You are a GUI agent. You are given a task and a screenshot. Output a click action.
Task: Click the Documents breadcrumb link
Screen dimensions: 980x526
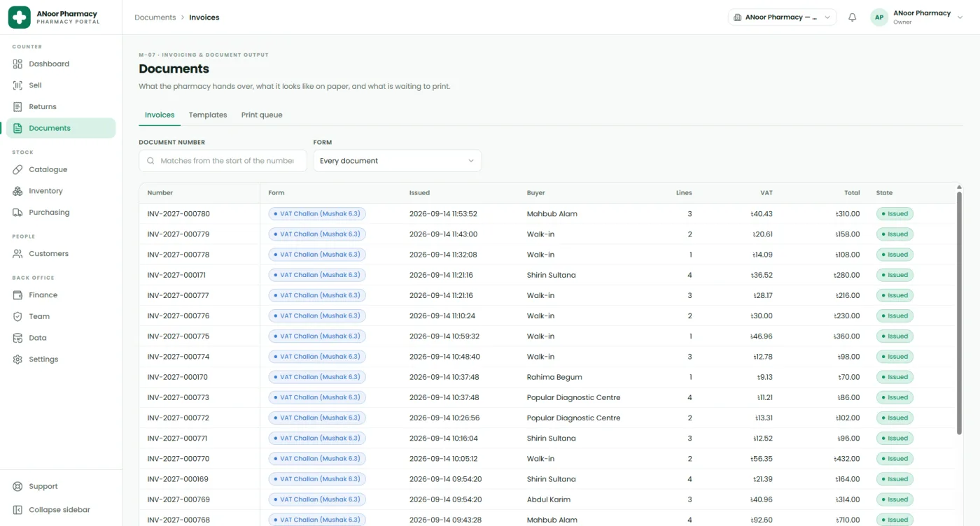(x=155, y=17)
